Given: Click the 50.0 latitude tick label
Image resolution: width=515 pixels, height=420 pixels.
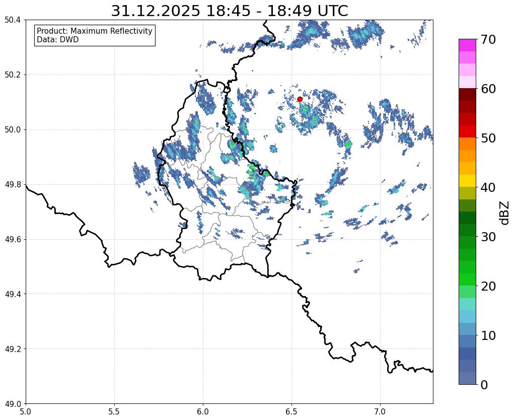Looking at the screenshot, I should [x=13, y=130].
